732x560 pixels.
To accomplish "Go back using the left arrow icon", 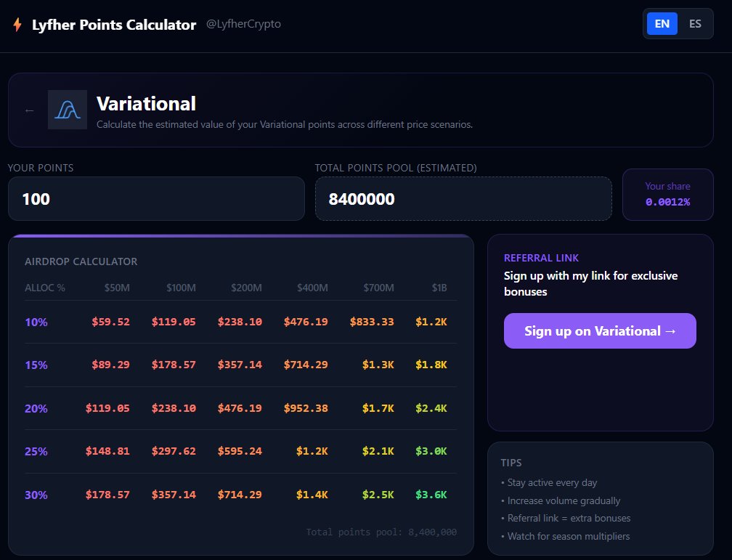I will [x=29, y=110].
